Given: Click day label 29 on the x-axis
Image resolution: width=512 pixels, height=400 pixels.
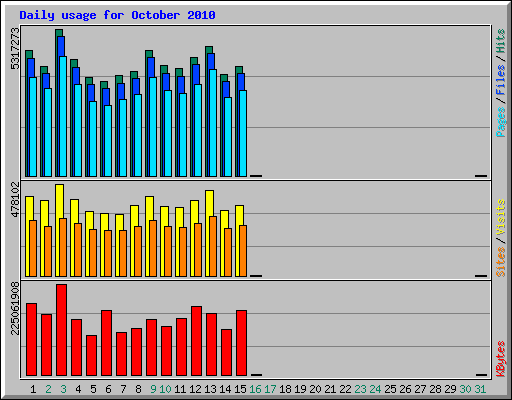Looking at the screenshot, I should click(x=450, y=389).
